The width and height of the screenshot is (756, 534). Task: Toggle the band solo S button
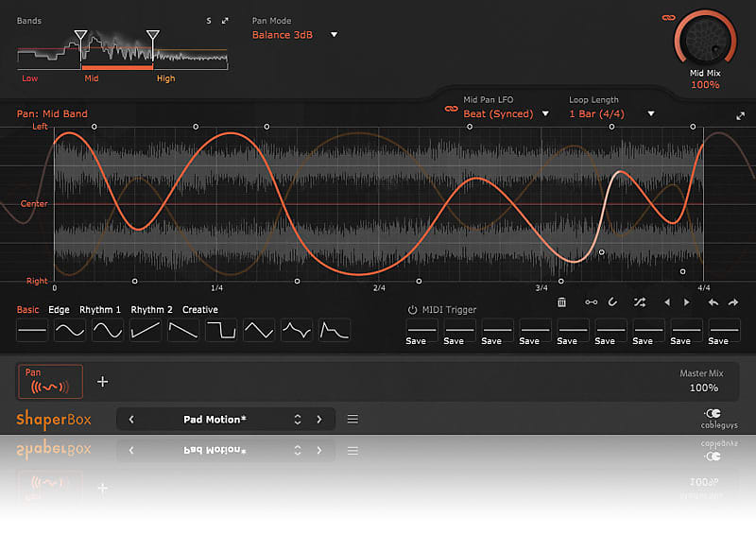209,20
